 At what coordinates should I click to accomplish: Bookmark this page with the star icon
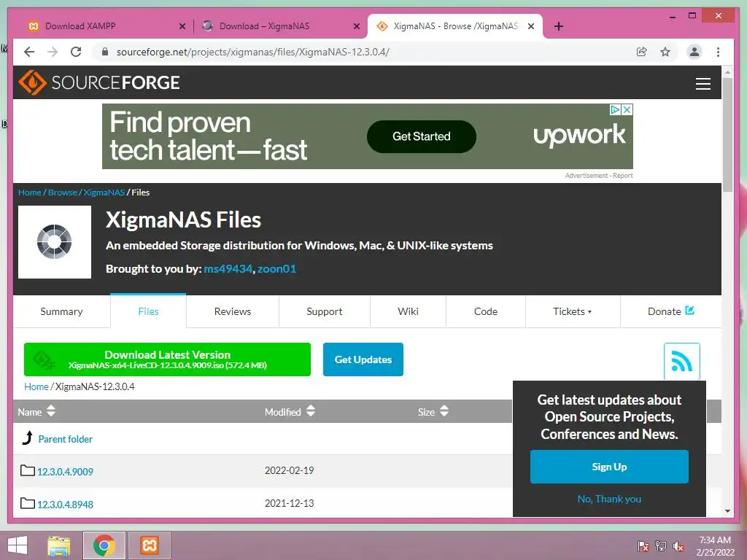click(665, 52)
